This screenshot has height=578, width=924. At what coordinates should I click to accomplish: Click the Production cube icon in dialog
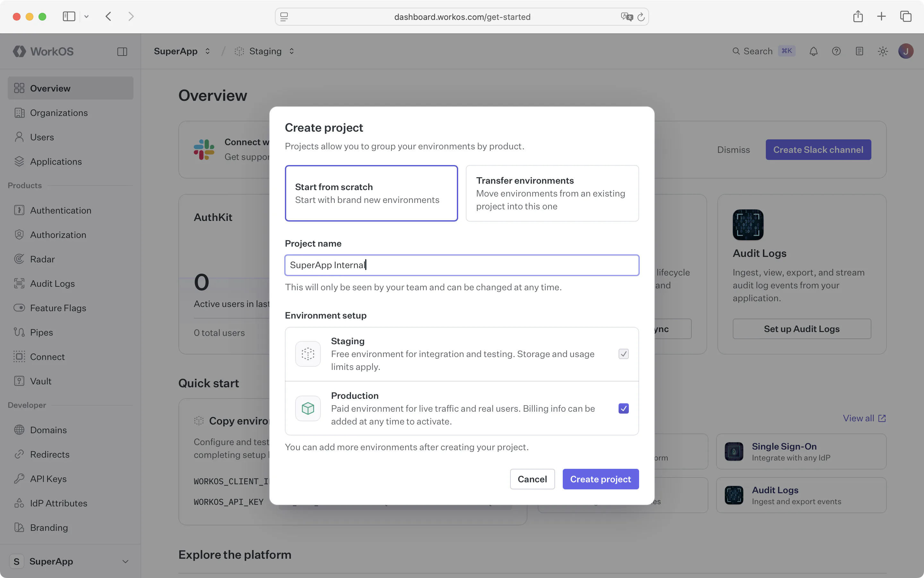point(308,408)
